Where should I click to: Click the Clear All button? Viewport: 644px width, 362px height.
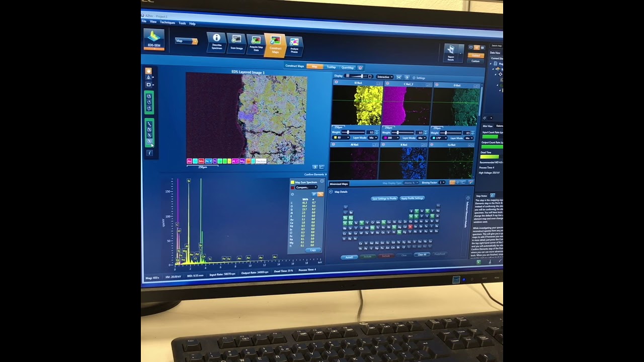pos(422,254)
